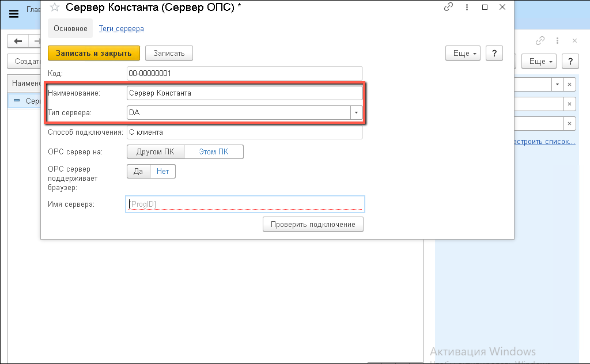Open help via the dialog's question mark button
The height and width of the screenshot is (364, 590).
[x=494, y=53]
